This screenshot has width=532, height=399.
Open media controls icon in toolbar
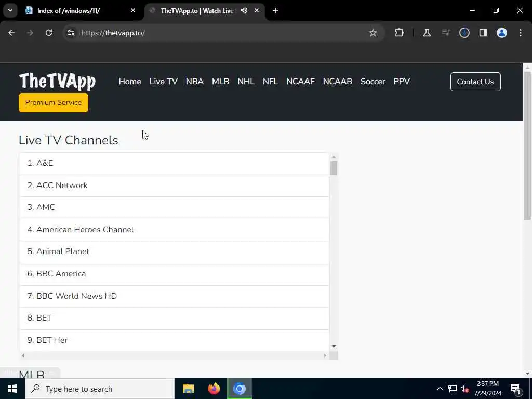(446, 33)
